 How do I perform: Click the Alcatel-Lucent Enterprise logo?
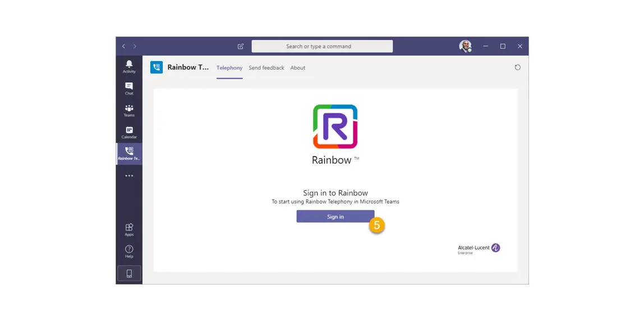479,249
